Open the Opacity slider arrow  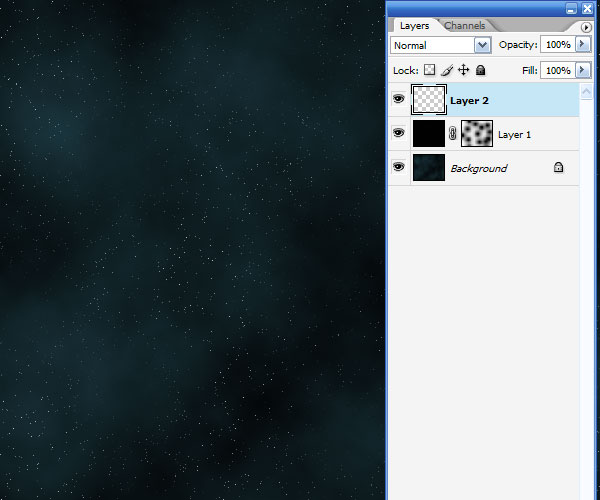tap(583, 44)
